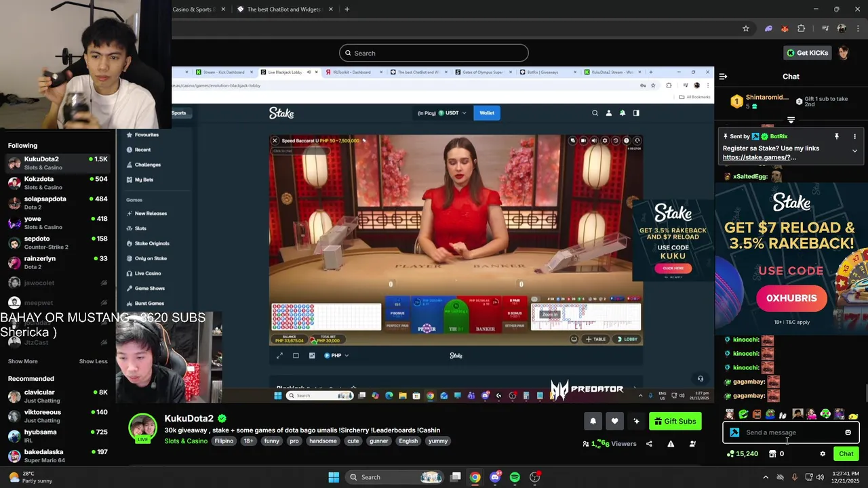This screenshot has height=488, width=868.
Task: Open Google Chrome from the taskbar
Action: [x=475, y=477]
